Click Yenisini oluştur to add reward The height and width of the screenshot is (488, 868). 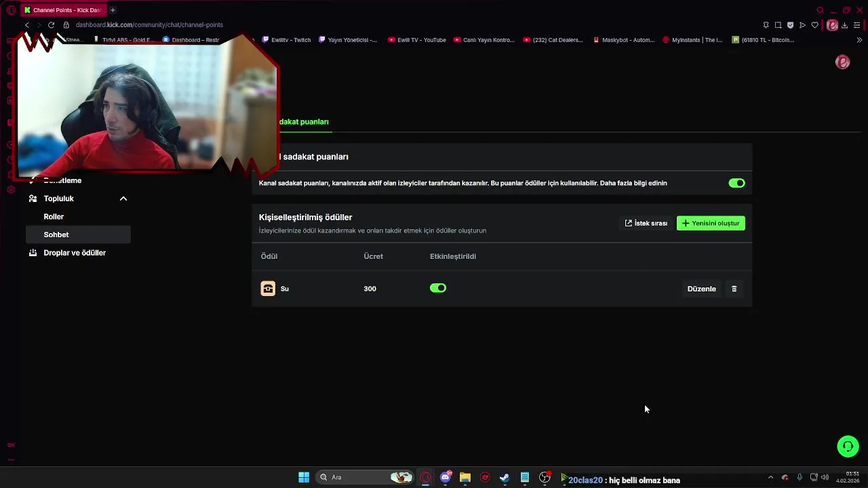tap(711, 223)
